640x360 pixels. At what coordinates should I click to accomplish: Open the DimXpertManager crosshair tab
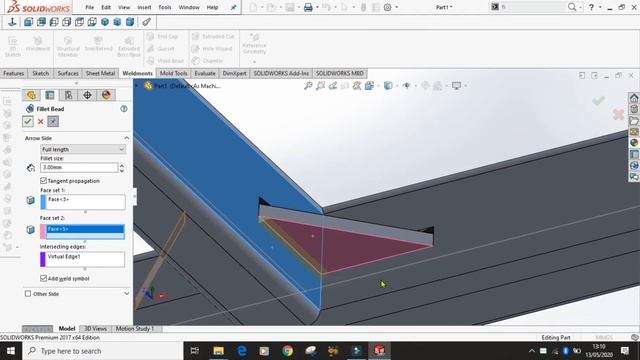tap(87, 95)
